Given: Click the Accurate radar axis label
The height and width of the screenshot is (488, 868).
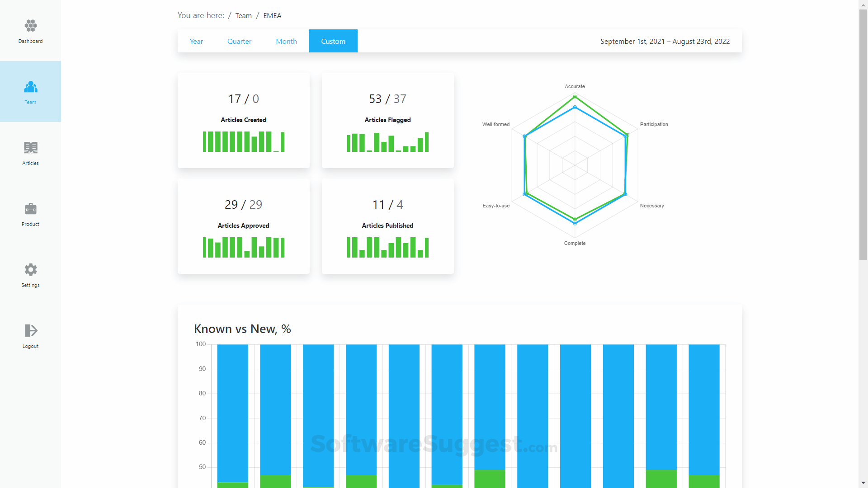Looking at the screenshot, I should pos(575,86).
